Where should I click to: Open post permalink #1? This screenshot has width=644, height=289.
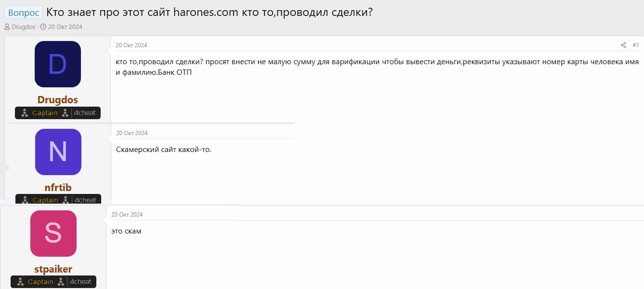pyautogui.click(x=635, y=45)
